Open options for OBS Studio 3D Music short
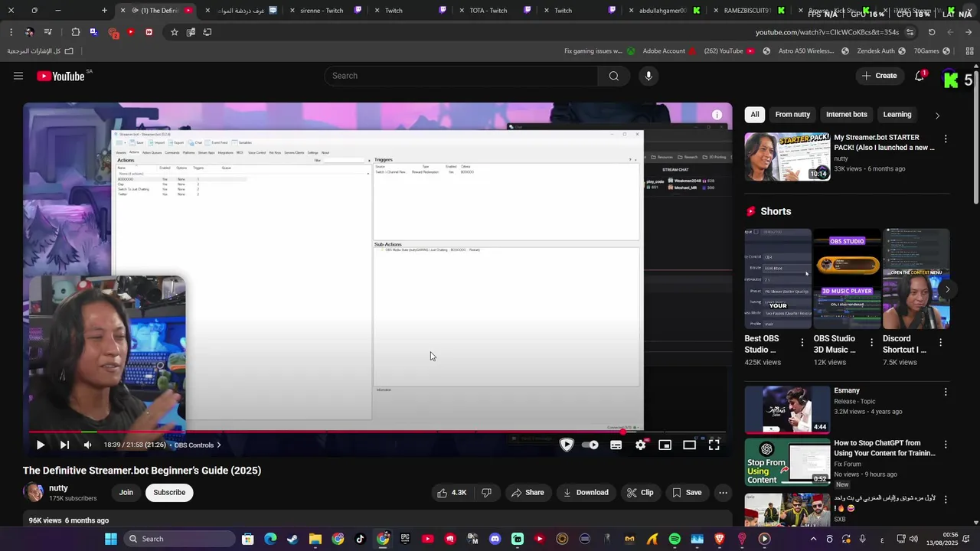 pyautogui.click(x=871, y=342)
